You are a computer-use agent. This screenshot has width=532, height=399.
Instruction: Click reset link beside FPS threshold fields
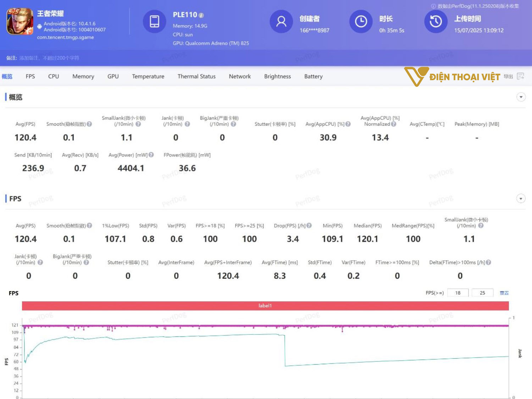coord(504,293)
